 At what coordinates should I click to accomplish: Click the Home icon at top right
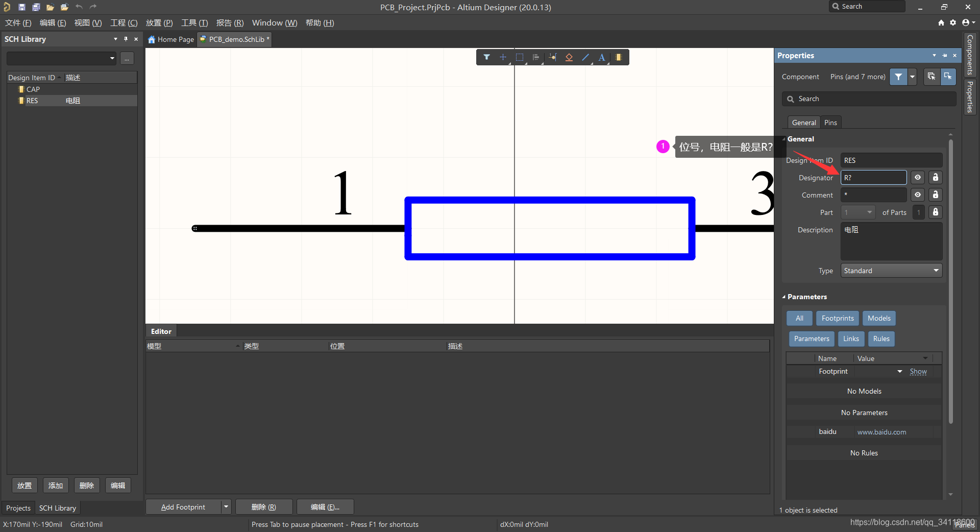click(941, 22)
